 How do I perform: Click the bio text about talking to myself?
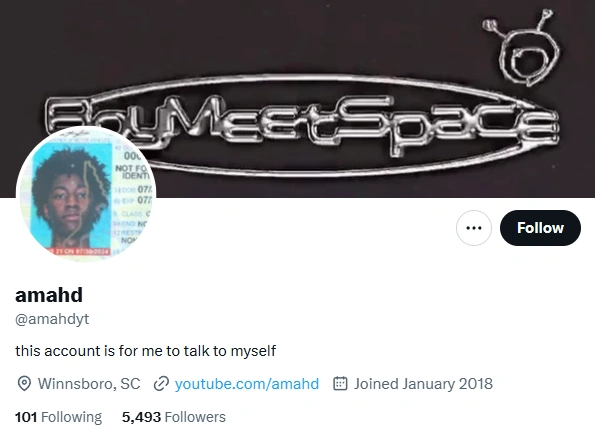coord(145,351)
